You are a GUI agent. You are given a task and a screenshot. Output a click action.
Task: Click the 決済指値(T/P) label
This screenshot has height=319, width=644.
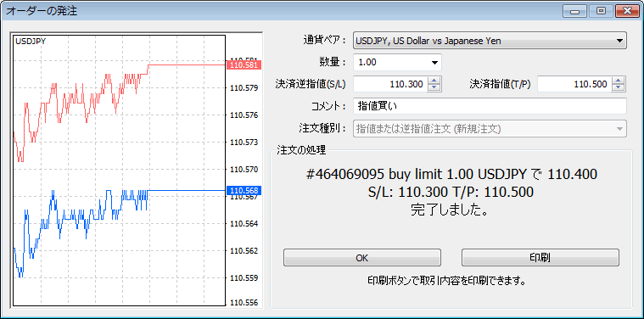pyautogui.click(x=501, y=85)
